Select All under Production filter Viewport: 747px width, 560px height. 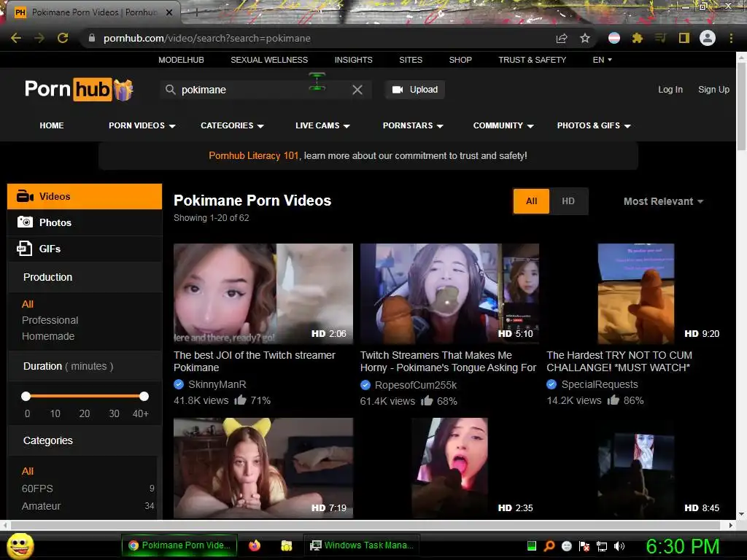click(x=28, y=304)
